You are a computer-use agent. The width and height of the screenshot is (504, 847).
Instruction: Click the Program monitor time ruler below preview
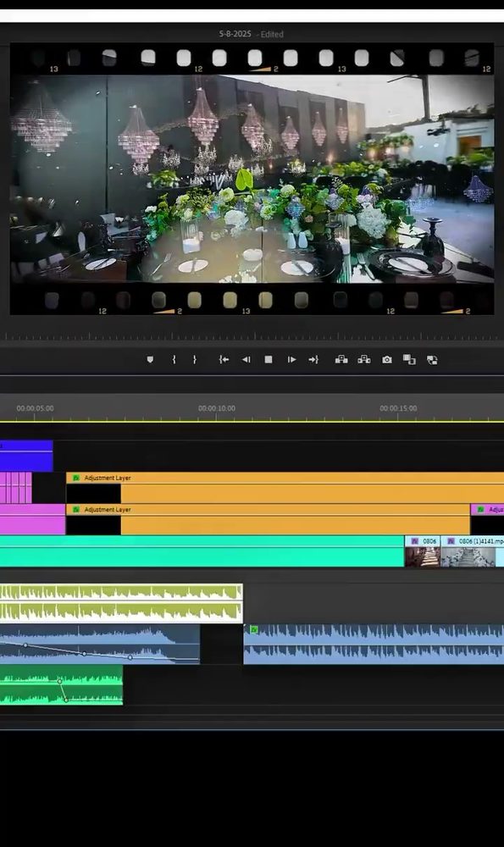pos(252,337)
